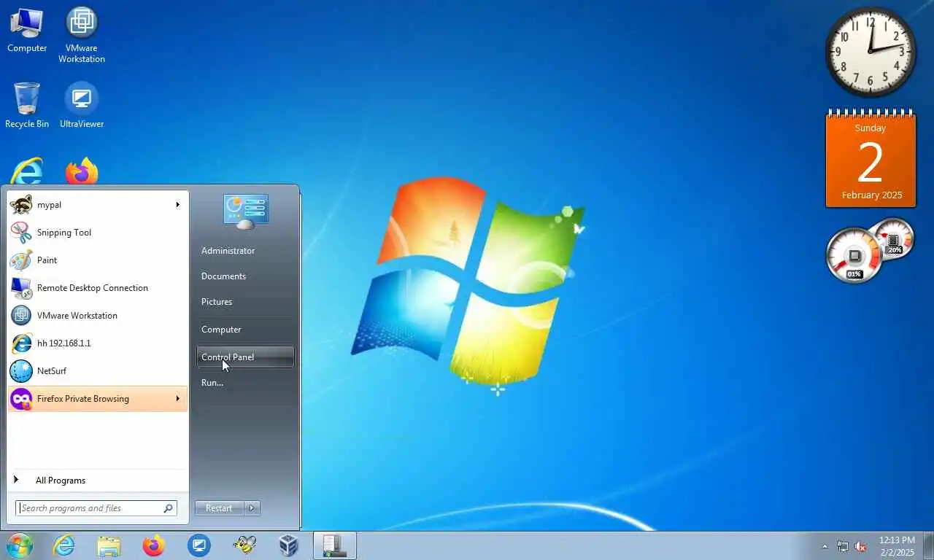Launch UltraViewer from the desktop
Image resolution: width=934 pixels, height=560 pixels.
click(82, 106)
